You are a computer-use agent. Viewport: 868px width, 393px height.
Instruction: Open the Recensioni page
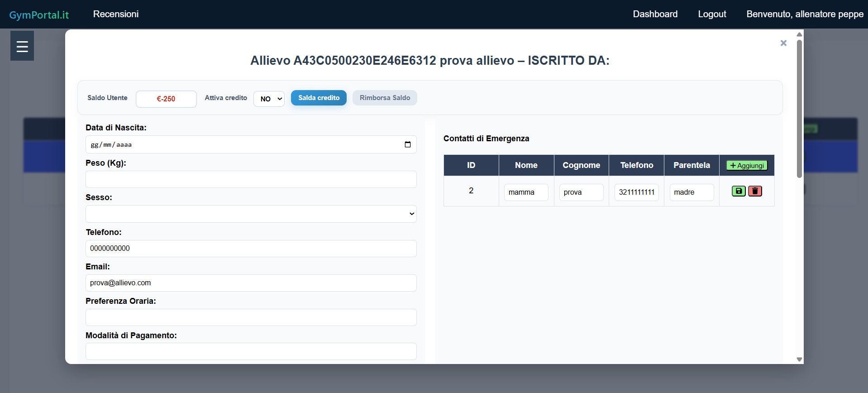click(116, 14)
